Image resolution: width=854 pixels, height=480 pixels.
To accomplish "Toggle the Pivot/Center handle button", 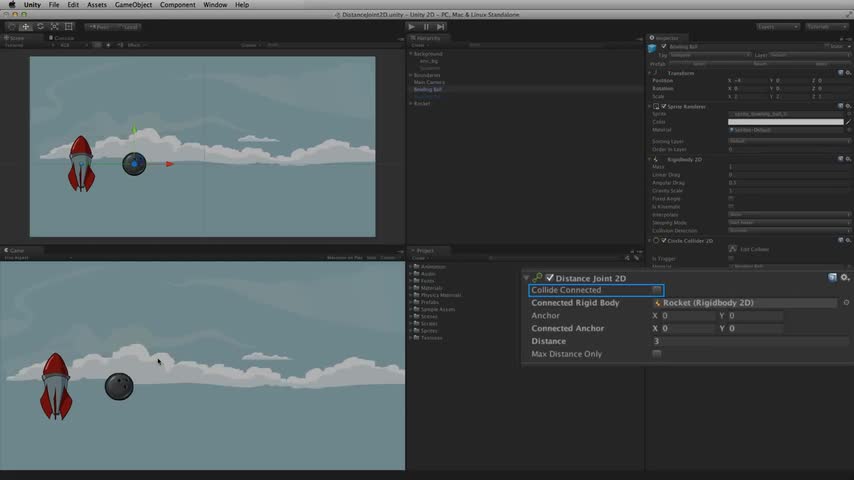I will coord(99,27).
